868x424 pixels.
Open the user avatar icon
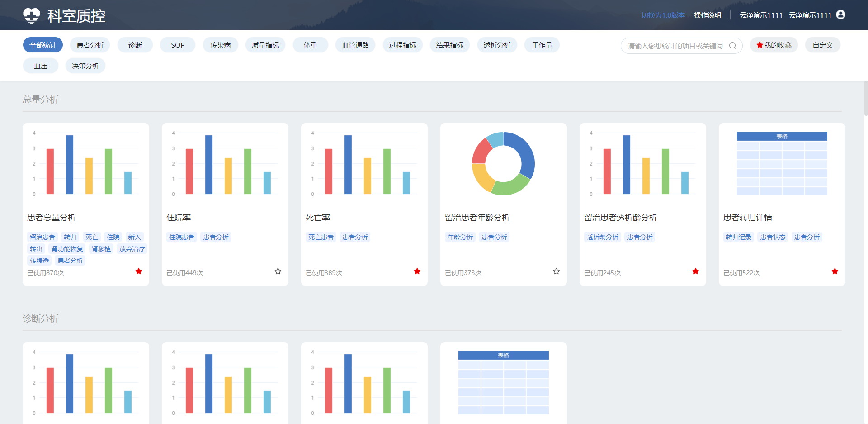pos(841,15)
